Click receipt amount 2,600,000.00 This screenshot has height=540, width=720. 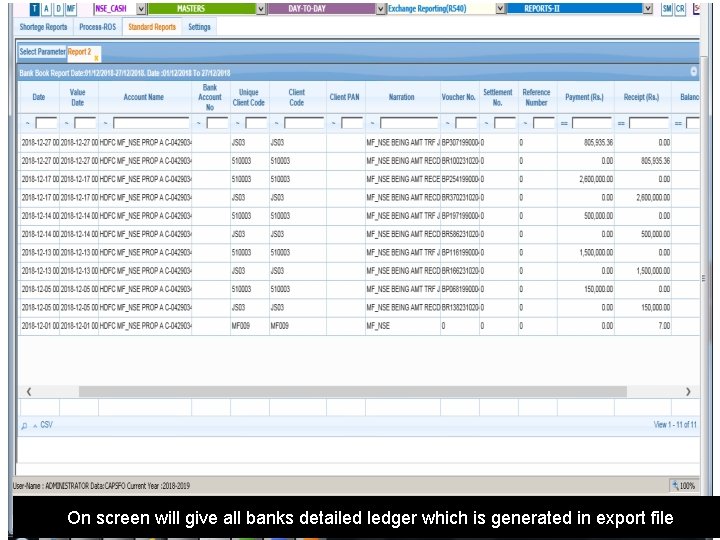[653, 197]
